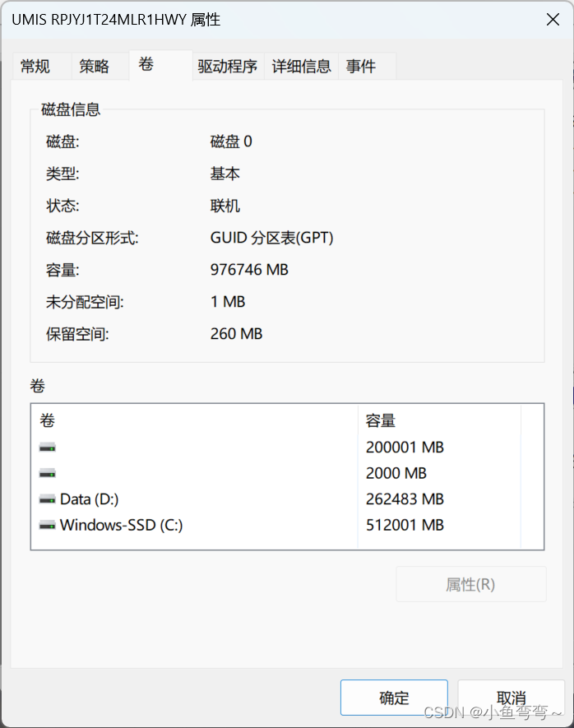The width and height of the screenshot is (574, 728).
Task: Select the 2000 MB capacity entry
Action: coord(396,473)
